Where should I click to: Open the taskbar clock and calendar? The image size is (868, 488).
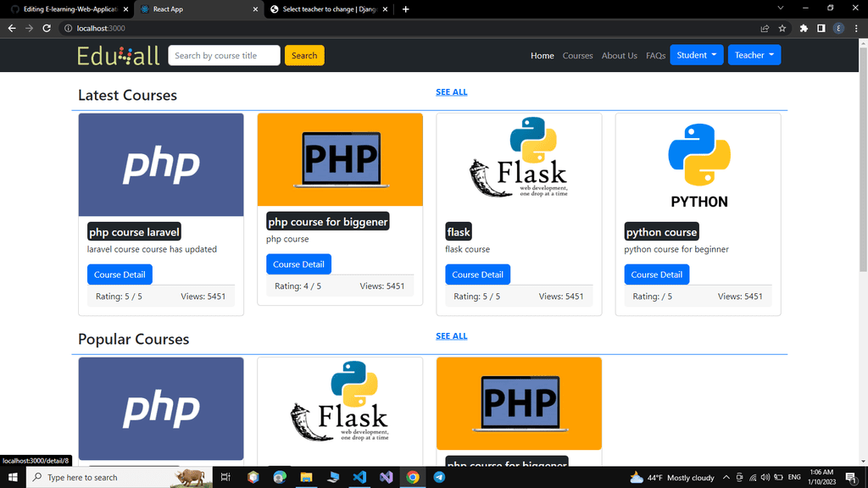[x=821, y=477]
